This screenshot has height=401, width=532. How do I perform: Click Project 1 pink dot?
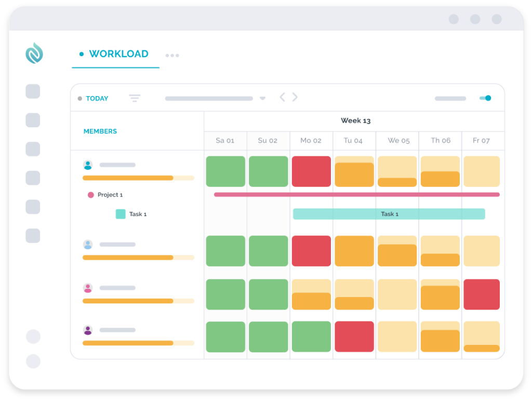(90, 195)
